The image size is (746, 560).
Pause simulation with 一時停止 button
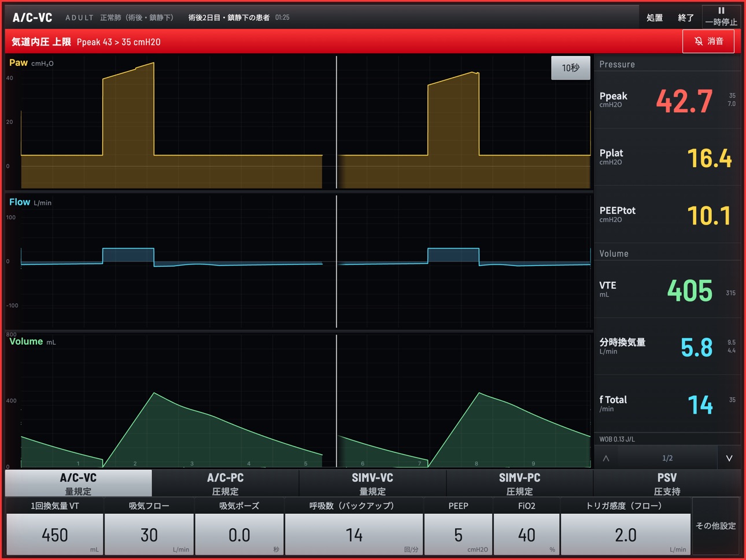tap(721, 16)
